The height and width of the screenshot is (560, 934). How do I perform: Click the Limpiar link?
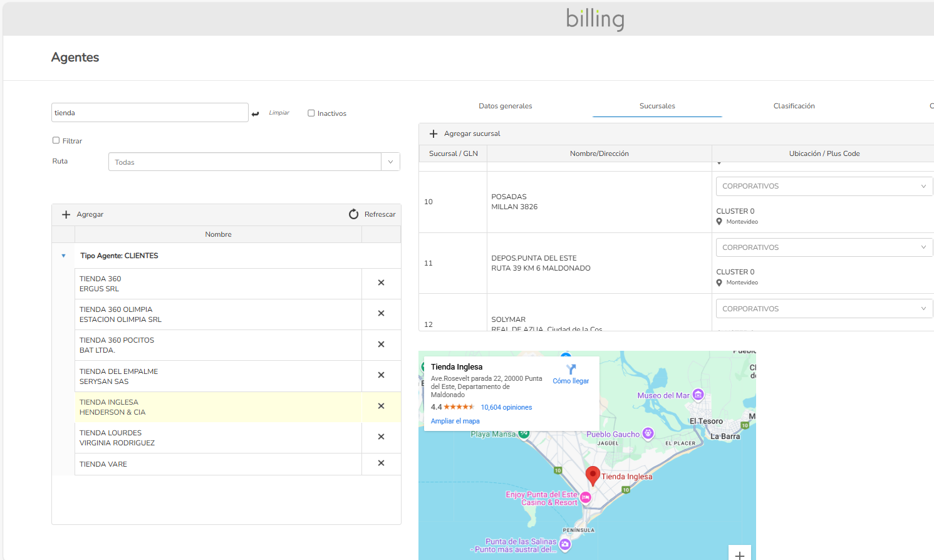click(279, 113)
